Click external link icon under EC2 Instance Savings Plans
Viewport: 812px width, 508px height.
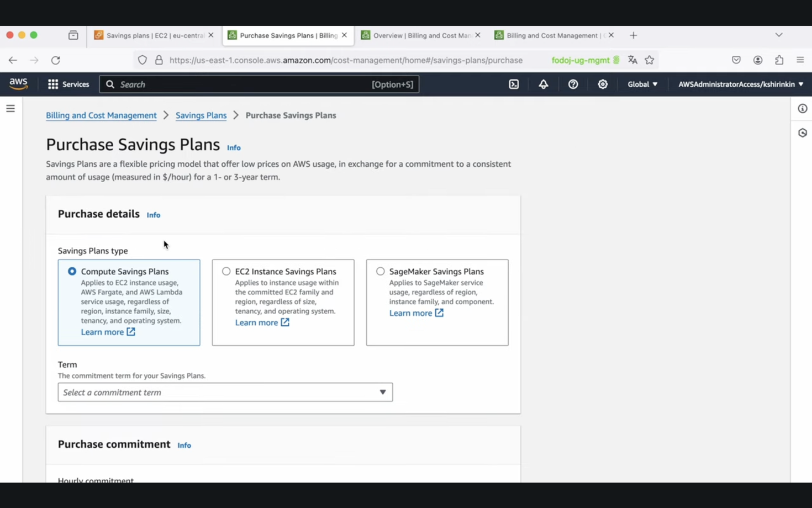(285, 322)
